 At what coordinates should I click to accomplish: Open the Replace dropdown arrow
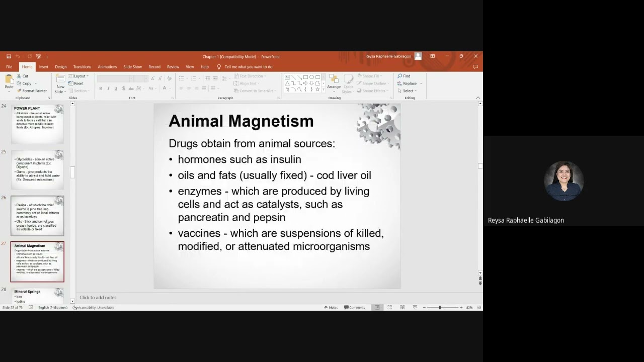coord(421,83)
